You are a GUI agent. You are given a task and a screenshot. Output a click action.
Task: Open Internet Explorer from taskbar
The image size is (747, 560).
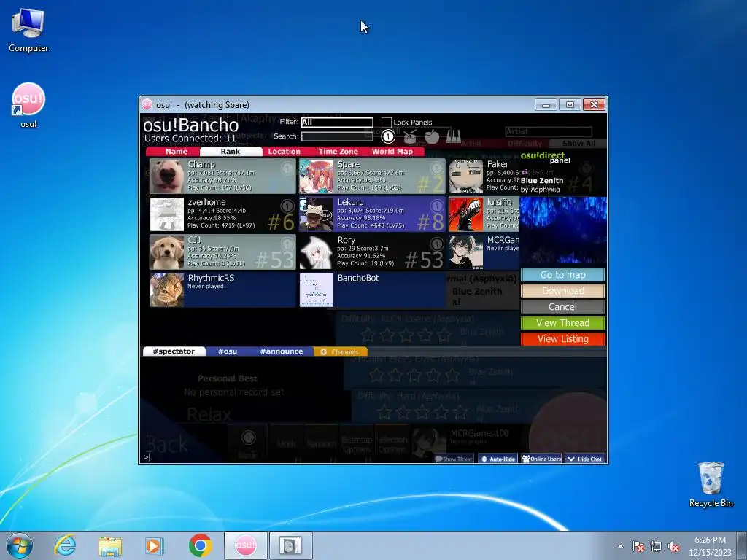tap(65, 545)
